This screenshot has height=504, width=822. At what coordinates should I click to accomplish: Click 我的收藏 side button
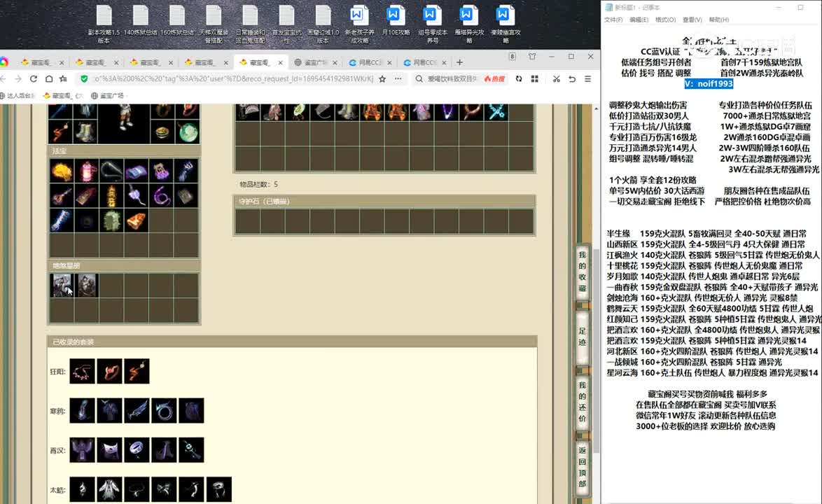pos(583,272)
